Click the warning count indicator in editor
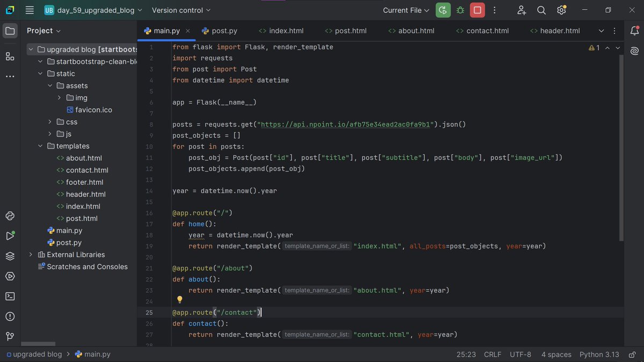644x362 pixels. tap(594, 48)
